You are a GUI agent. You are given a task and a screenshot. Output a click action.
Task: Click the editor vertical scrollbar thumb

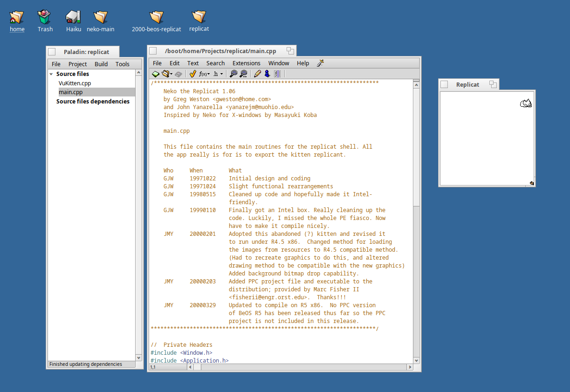click(416, 147)
